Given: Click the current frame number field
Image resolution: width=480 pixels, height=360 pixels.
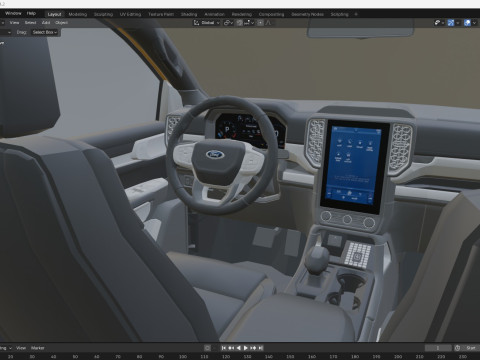Looking at the screenshot, I should point(438,348).
